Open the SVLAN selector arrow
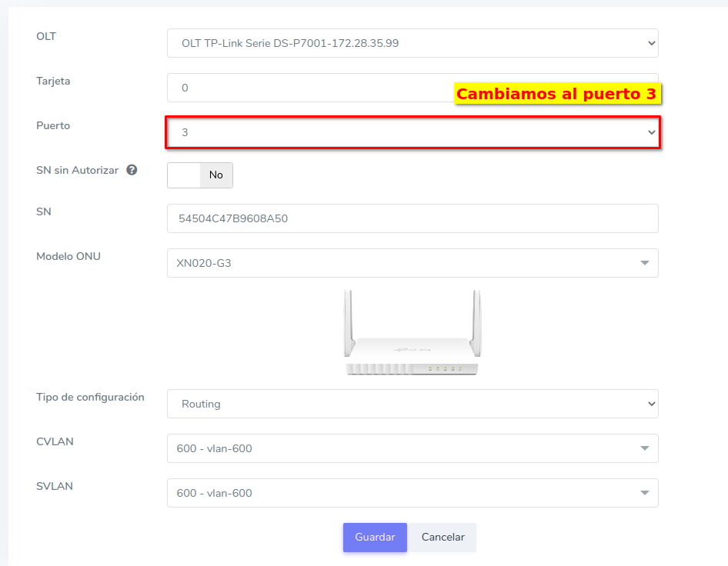 644,493
